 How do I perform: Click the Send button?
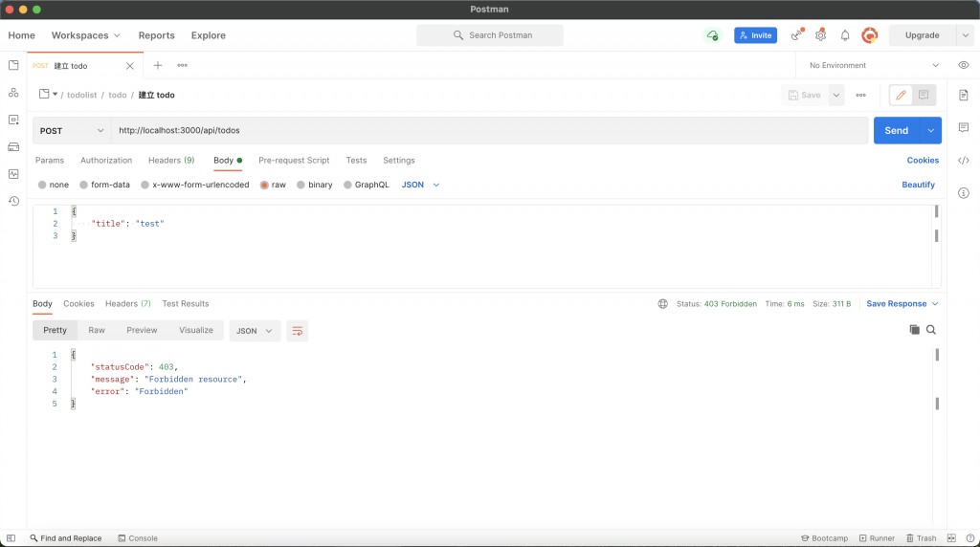pyautogui.click(x=896, y=130)
